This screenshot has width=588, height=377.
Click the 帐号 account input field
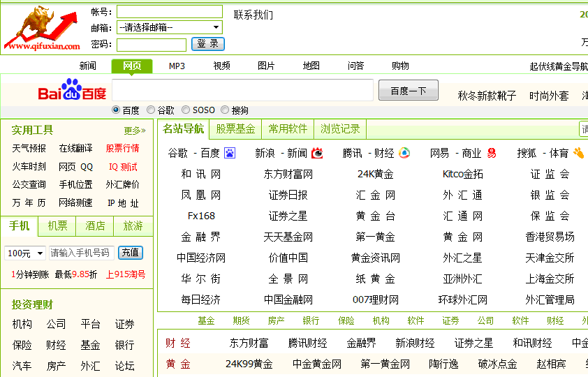coord(170,12)
